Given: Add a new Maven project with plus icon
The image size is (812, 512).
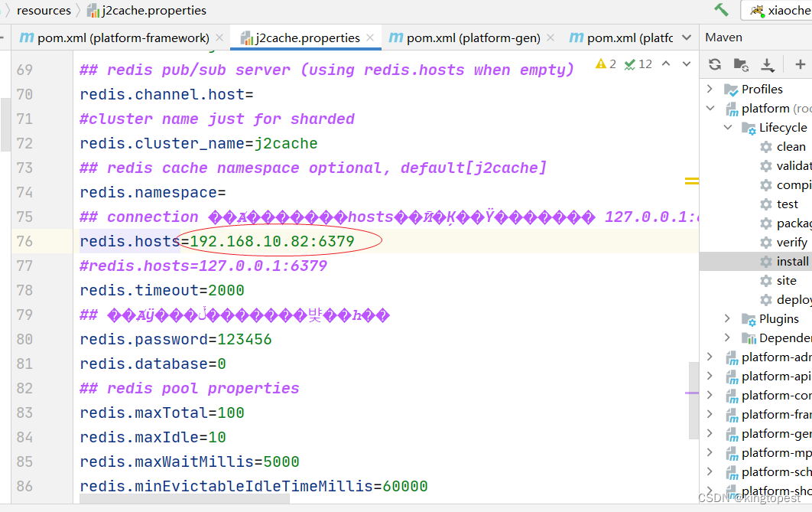Looking at the screenshot, I should click(800, 64).
